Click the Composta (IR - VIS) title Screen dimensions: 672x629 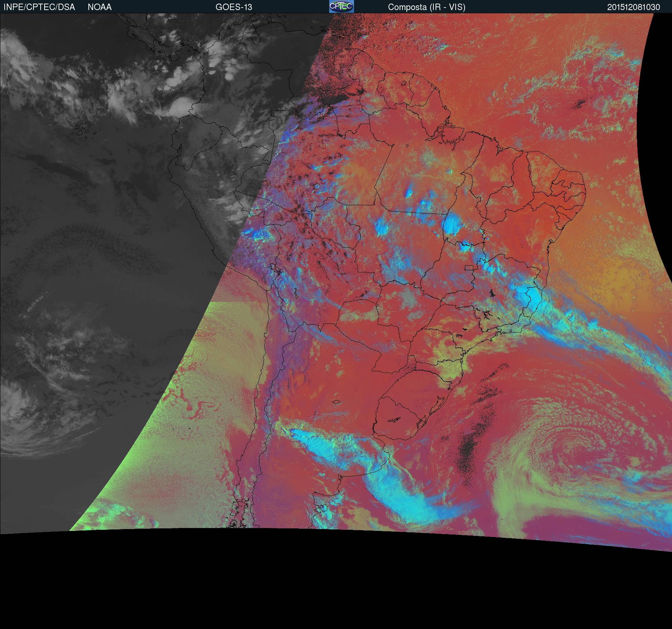click(x=427, y=7)
